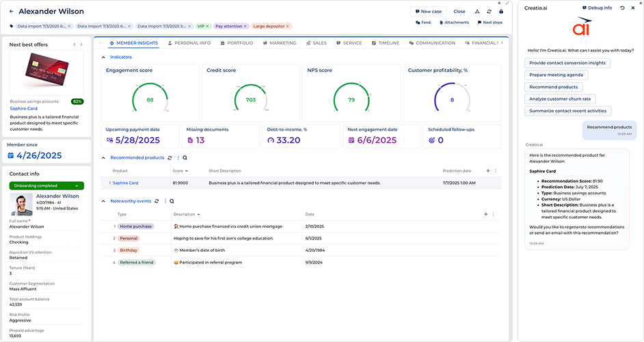
Task: Remove the Large depositor tag
Action: (287, 26)
